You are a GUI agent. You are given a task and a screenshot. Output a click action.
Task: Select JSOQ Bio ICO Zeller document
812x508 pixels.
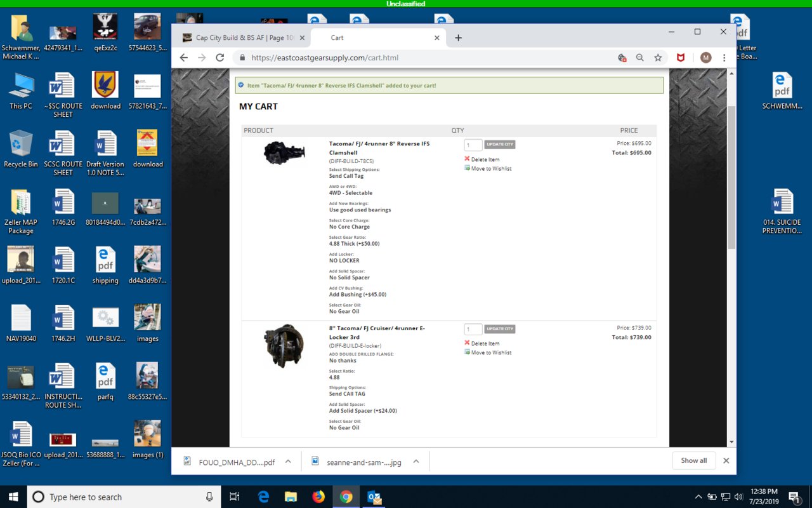click(21, 444)
